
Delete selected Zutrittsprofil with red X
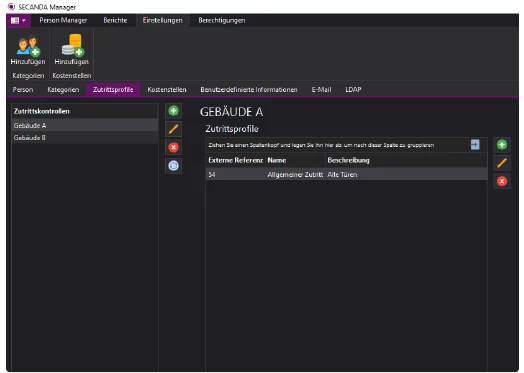click(502, 181)
